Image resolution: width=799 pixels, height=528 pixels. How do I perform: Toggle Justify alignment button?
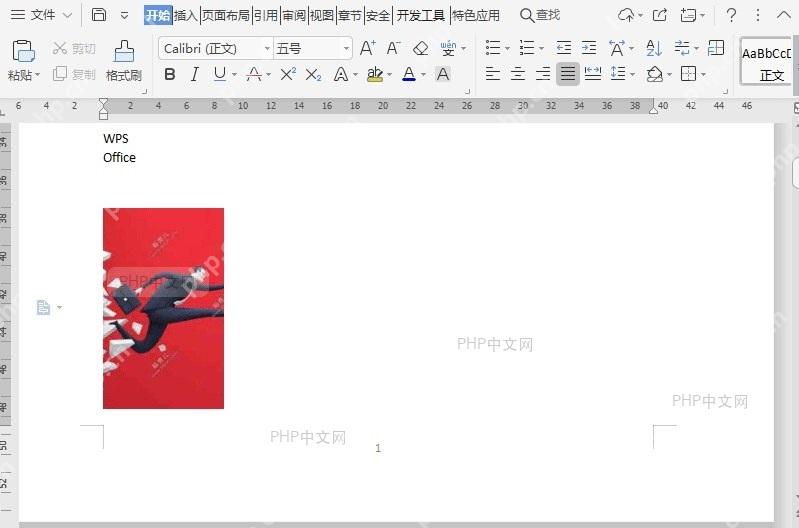568,74
